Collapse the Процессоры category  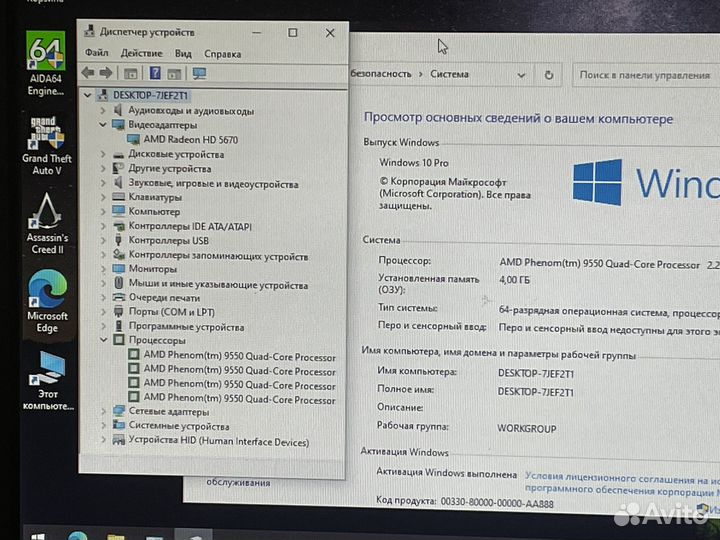click(103, 340)
